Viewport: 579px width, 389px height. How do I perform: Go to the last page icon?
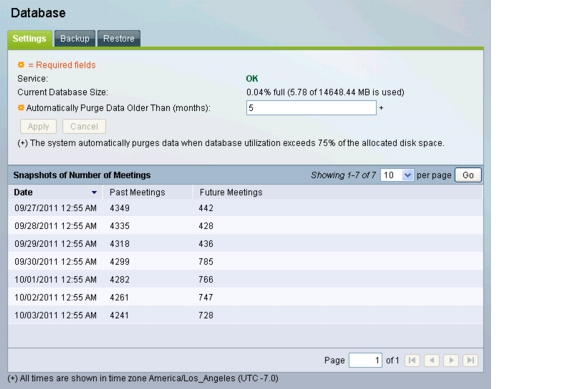tap(470, 360)
